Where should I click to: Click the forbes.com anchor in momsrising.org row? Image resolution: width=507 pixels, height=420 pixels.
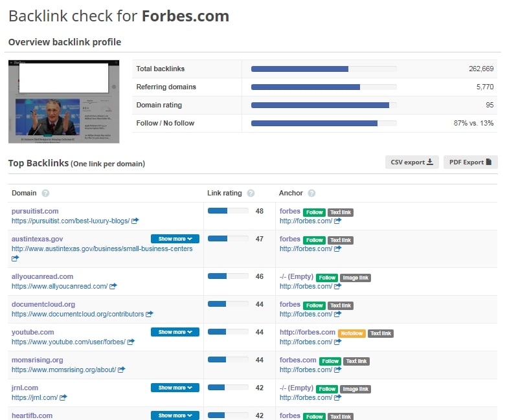tap(298, 360)
